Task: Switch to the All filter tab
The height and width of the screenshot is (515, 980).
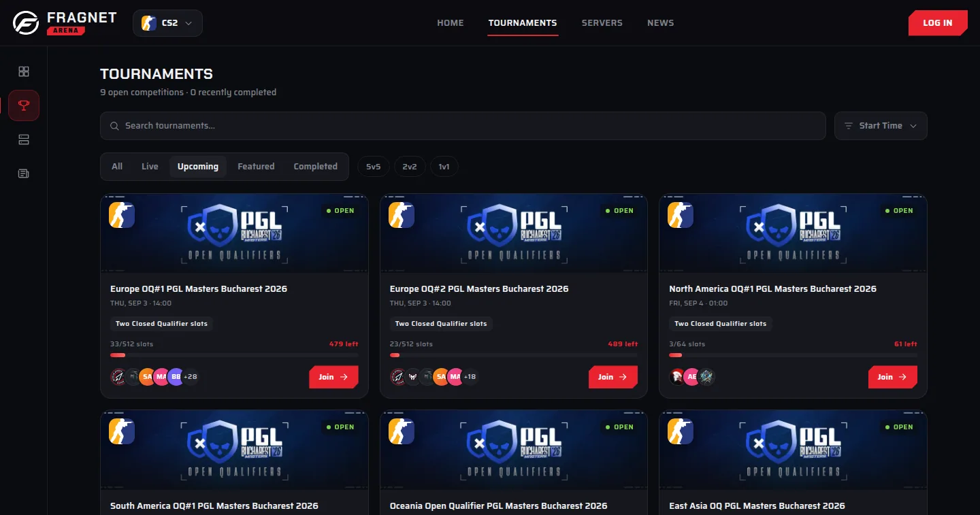Action: [x=117, y=167]
